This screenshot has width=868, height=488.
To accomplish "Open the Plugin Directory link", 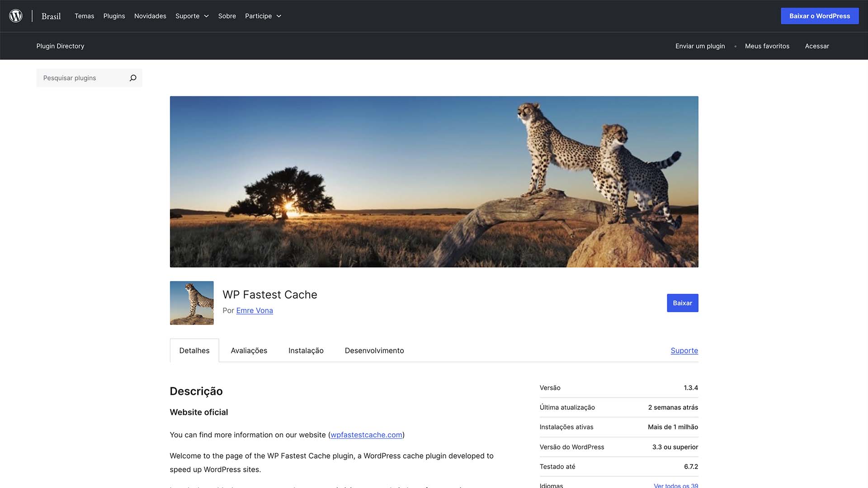I will point(60,46).
